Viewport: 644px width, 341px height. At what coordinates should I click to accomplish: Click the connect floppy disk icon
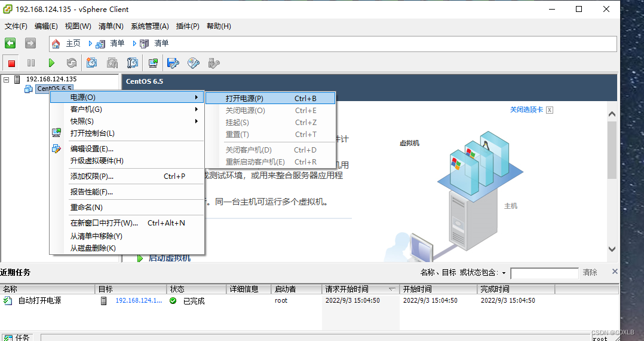[173, 63]
